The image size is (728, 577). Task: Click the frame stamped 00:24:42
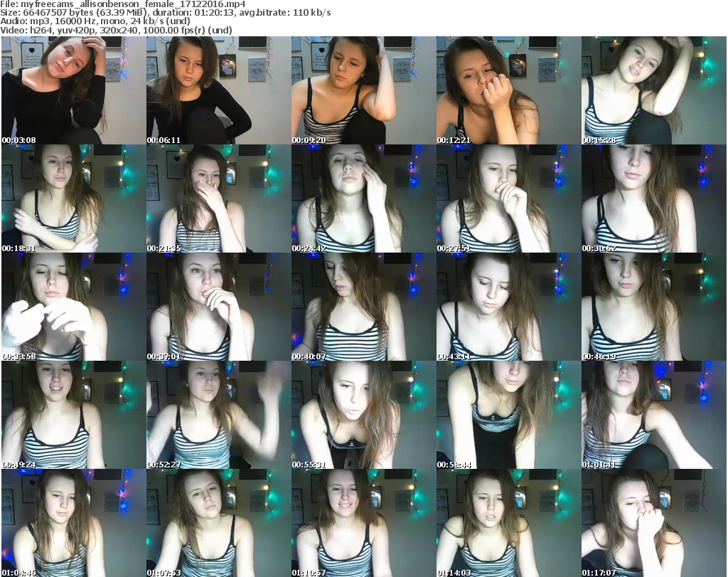[x=363, y=198]
